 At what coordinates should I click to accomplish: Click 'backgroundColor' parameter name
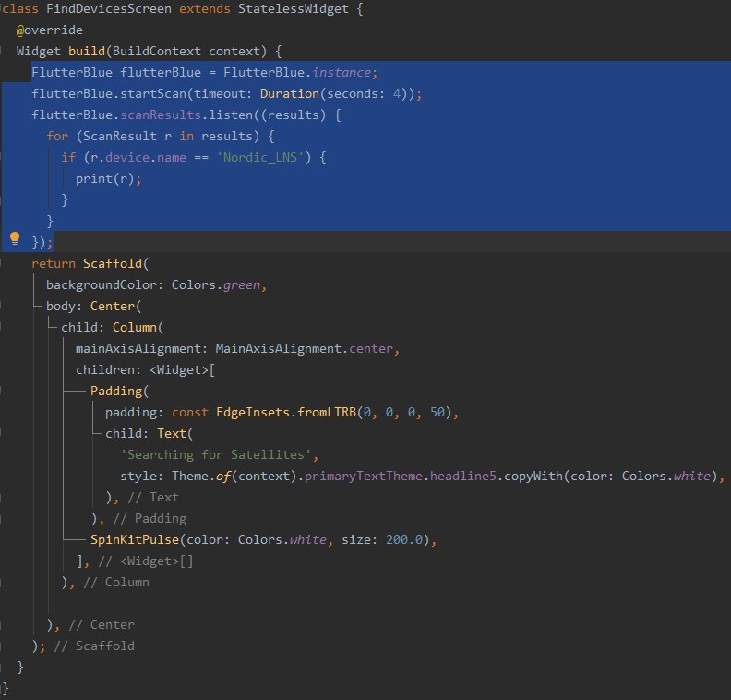pos(102,285)
